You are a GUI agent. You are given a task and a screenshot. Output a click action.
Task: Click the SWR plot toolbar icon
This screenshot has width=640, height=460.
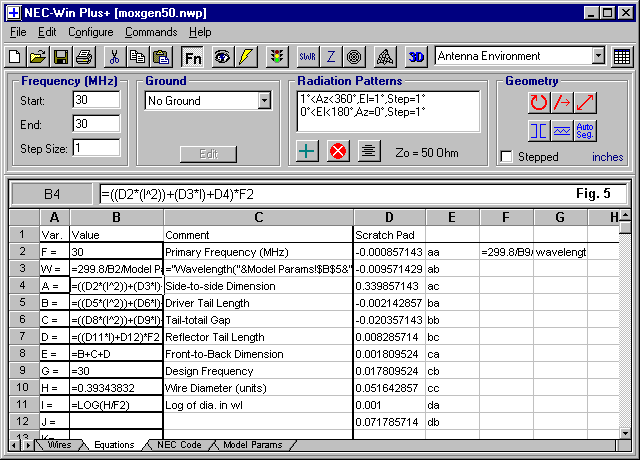coord(307,57)
